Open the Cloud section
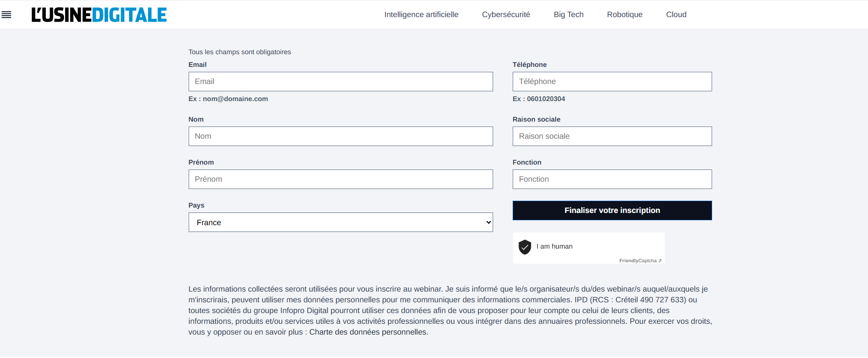 click(676, 15)
